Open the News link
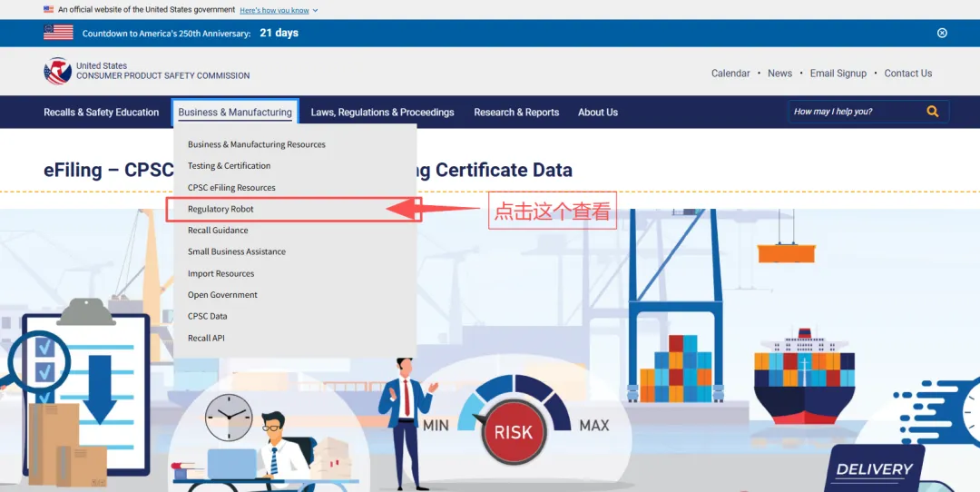This screenshot has width=980, height=492. 780,74
